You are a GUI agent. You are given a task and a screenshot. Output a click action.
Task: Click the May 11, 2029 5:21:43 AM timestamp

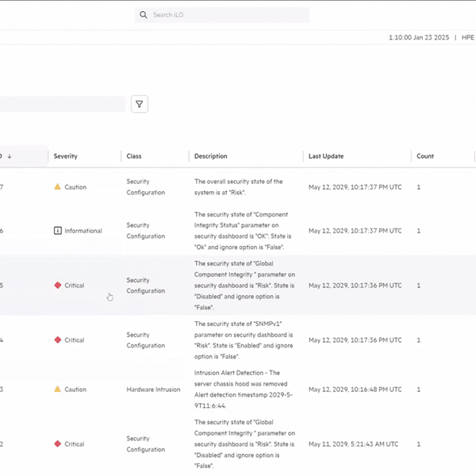click(354, 444)
